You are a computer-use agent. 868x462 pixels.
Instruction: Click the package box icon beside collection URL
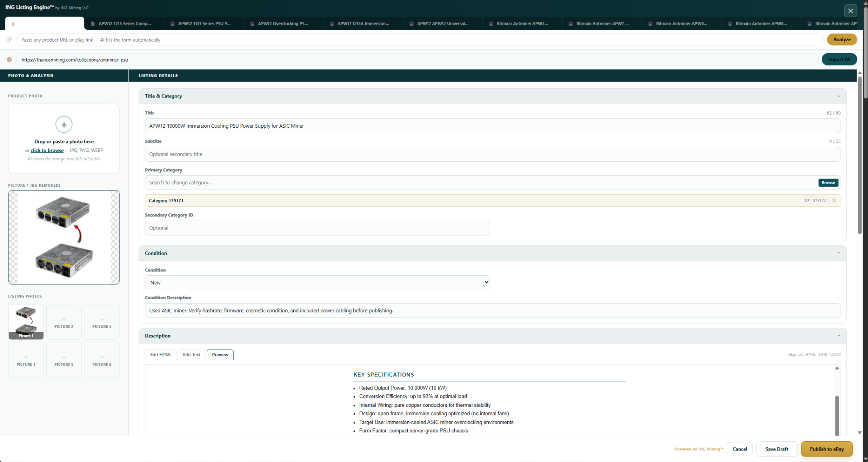pyautogui.click(x=9, y=59)
